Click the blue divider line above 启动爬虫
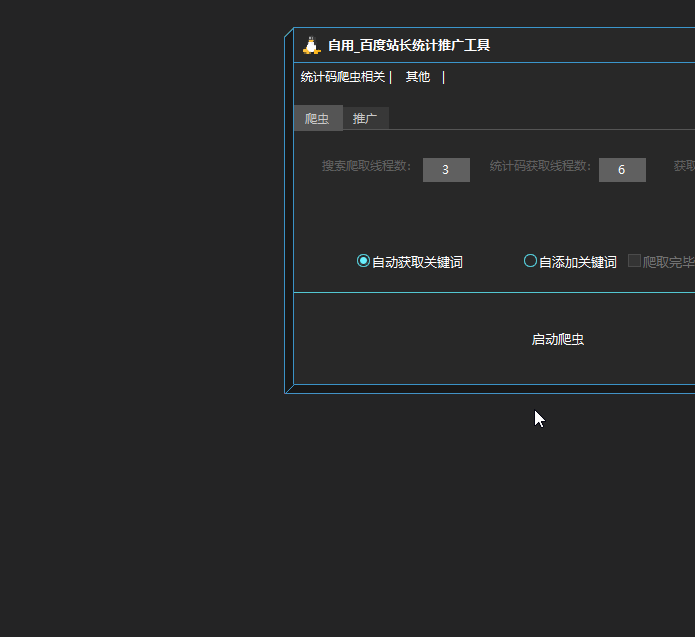 click(490, 292)
